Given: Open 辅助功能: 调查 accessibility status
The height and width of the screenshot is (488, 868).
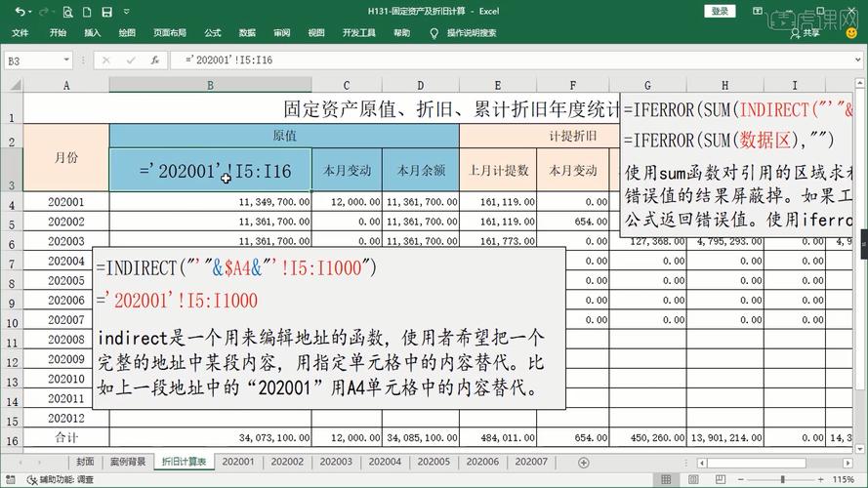Looking at the screenshot, I should tap(61, 479).
